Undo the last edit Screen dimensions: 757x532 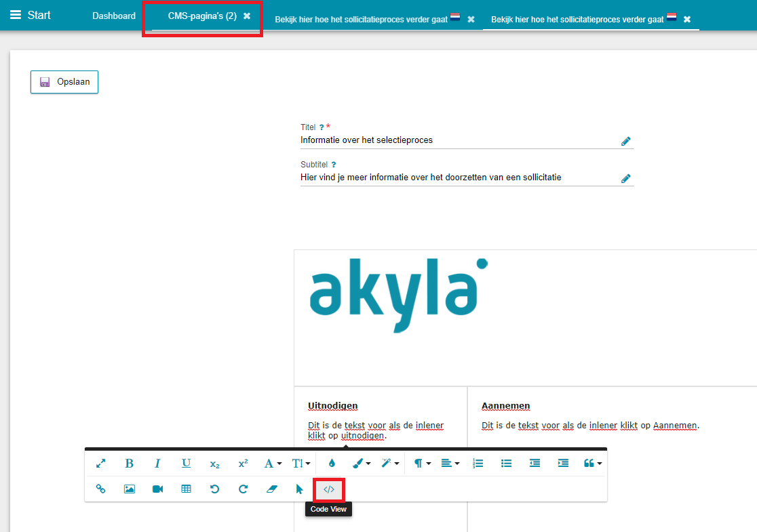214,489
